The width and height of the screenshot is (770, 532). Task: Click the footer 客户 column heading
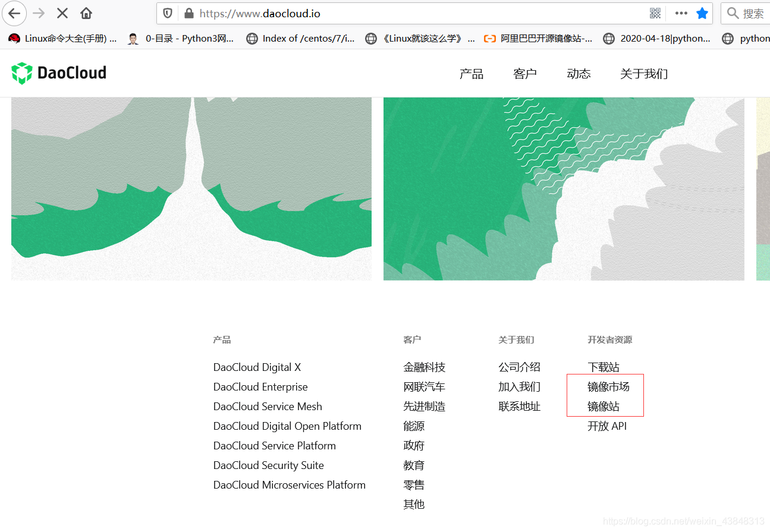coord(412,340)
